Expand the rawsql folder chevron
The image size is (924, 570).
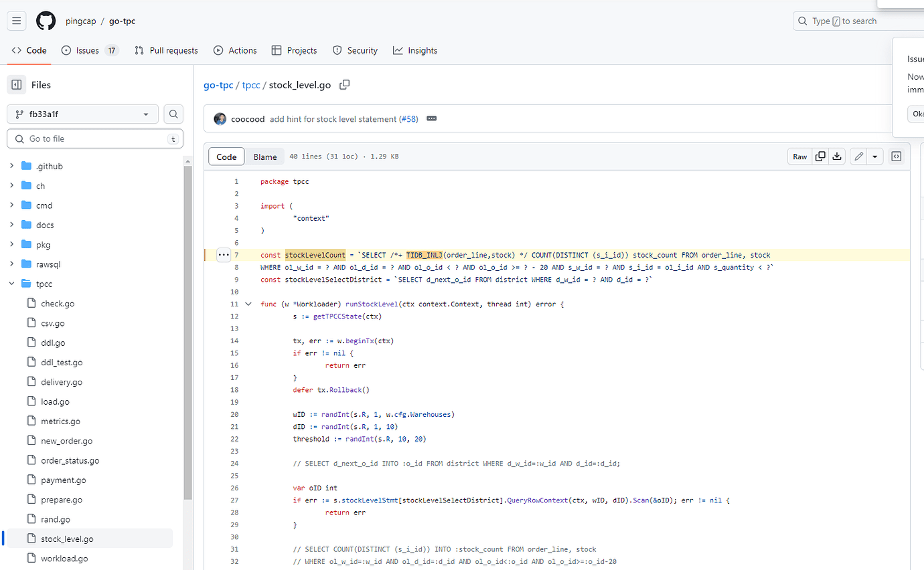(11, 264)
